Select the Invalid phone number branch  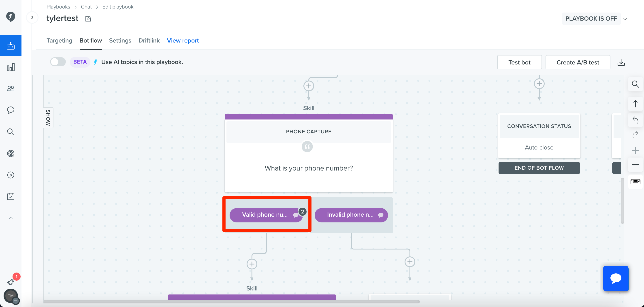(351, 215)
